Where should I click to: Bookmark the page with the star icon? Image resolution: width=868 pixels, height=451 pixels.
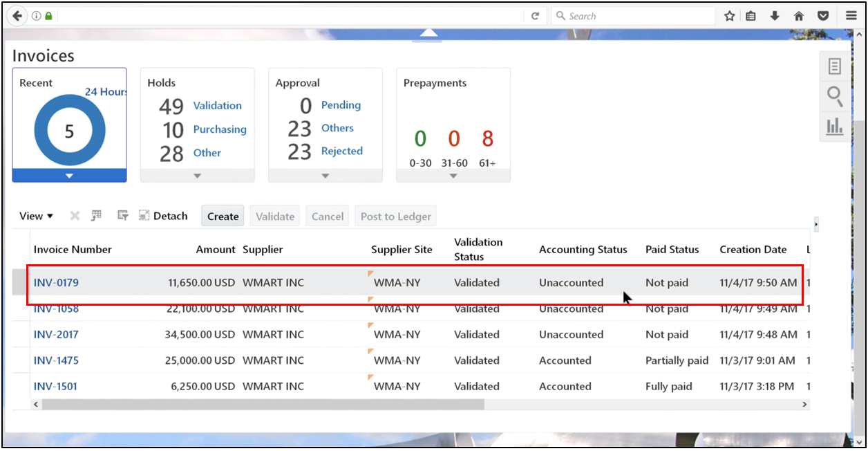click(x=729, y=15)
